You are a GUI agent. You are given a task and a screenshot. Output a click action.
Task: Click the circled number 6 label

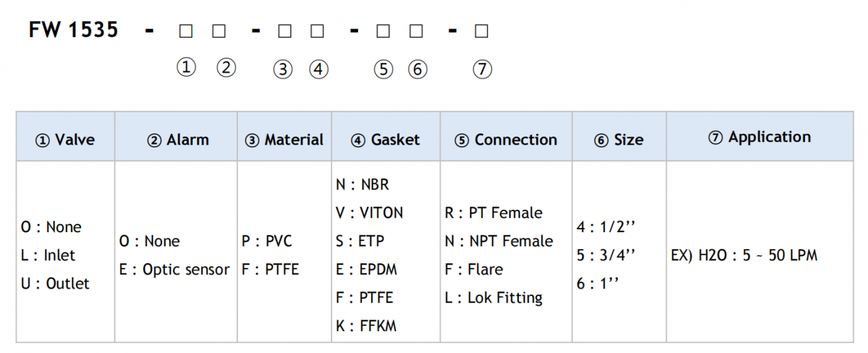418,69
